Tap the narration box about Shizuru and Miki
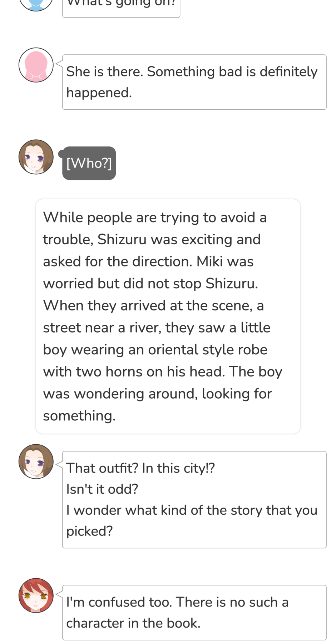The width and height of the screenshot is (336, 644). pyautogui.click(x=168, y=316)
